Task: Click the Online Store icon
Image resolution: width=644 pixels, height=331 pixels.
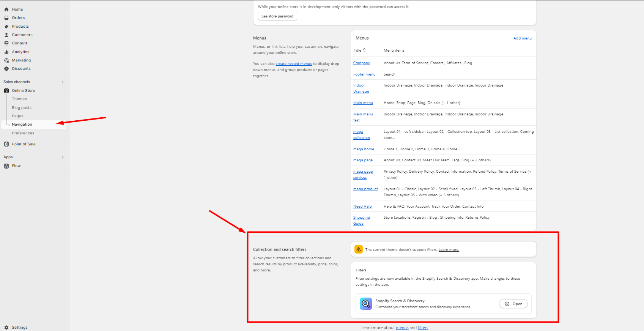Action: click(6, 91)
